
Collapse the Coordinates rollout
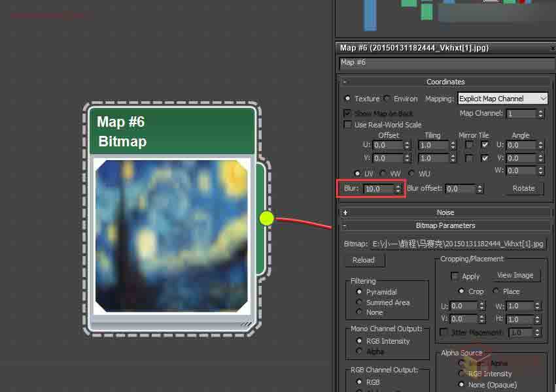445,82
